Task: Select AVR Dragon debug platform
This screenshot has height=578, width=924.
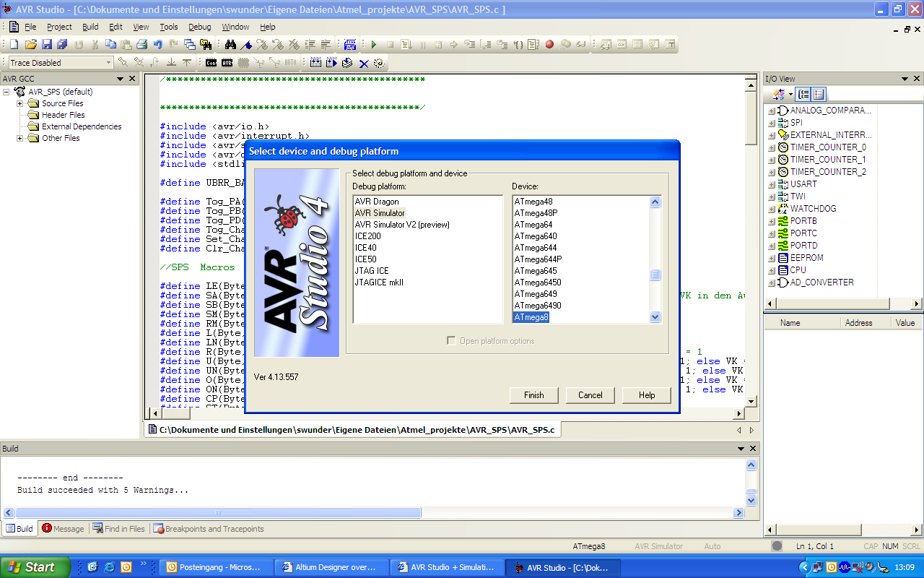Action: (x=377, y=202)
